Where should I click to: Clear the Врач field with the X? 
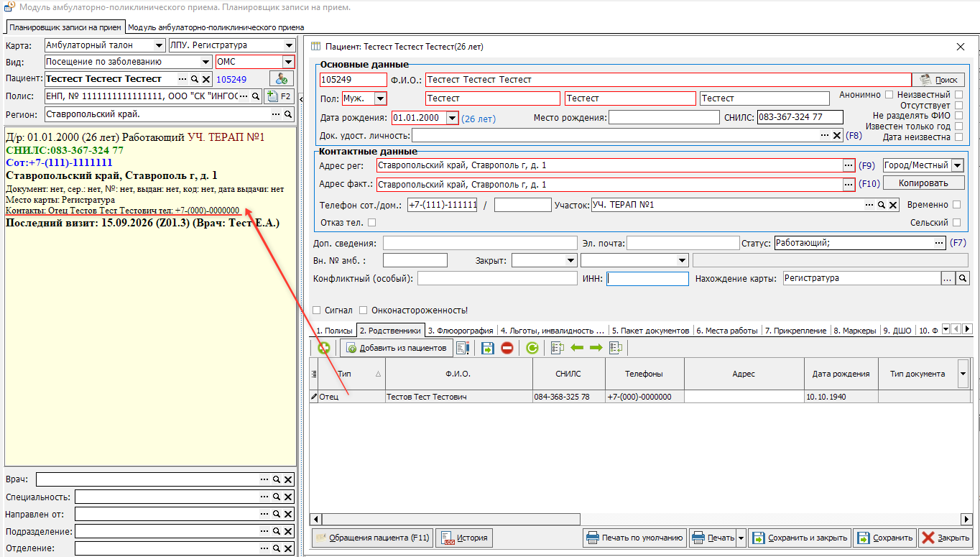point(288,479)
